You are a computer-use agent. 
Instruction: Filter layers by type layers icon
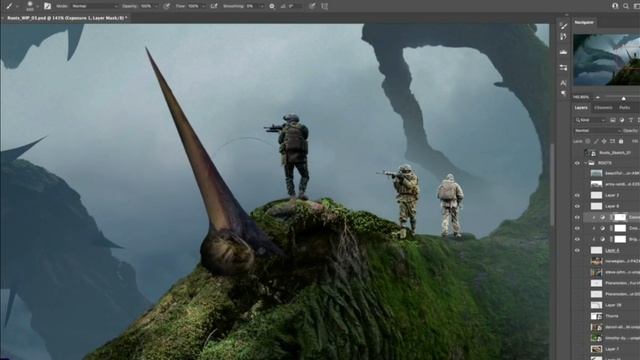coord(631,120)
